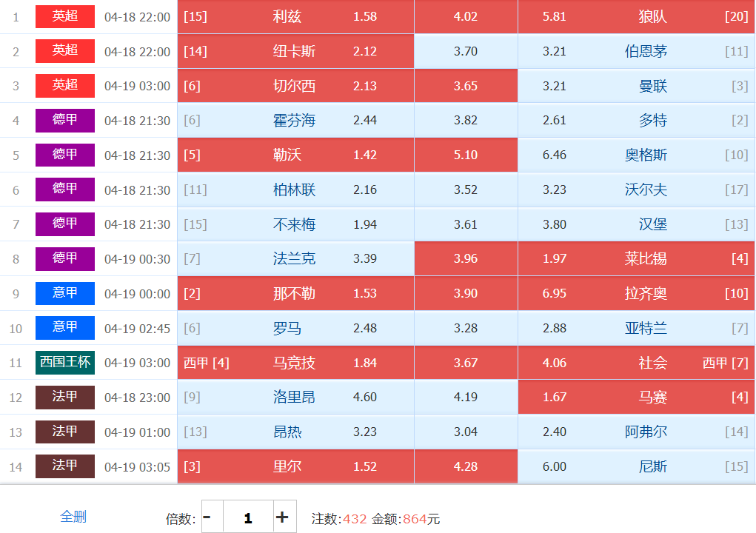Select draw odds 3.52 for 柏林联 match
This screenshot has width=756, height=533.
click(x=466, y=190)
